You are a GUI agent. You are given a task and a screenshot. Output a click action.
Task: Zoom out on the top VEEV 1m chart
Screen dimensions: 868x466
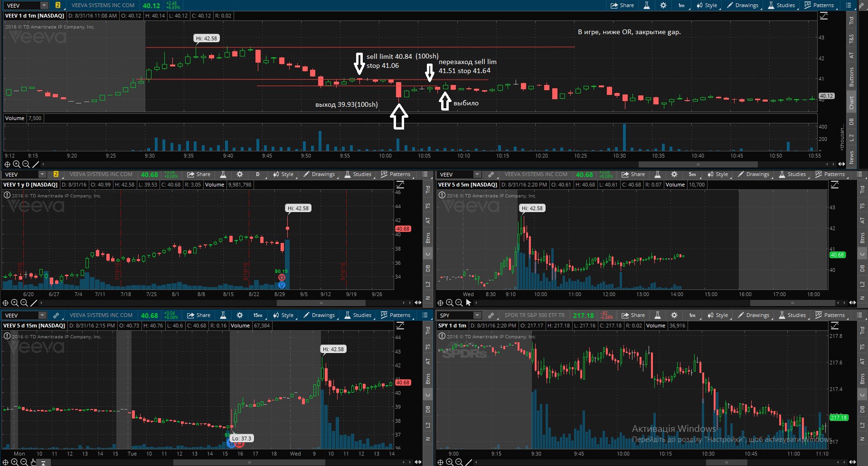tap(26, 164)
